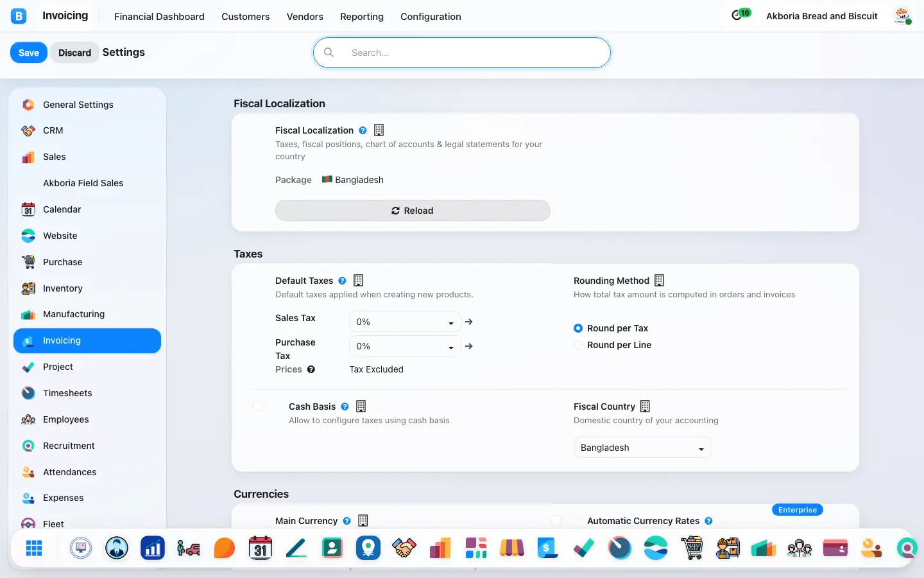Enable the Cash Basis checkbox
Viewport: 924px width, 578px height.
click(257, 407)
